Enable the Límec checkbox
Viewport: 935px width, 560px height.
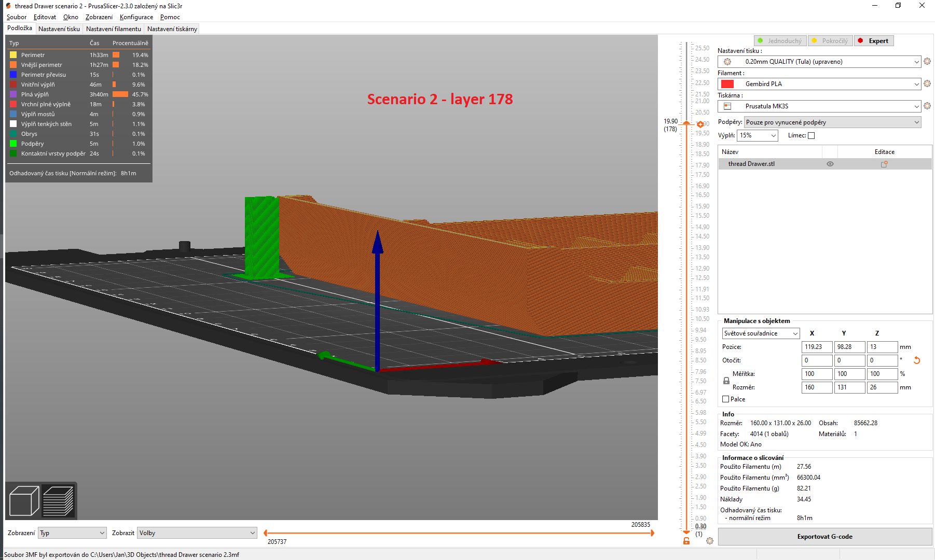810,135
